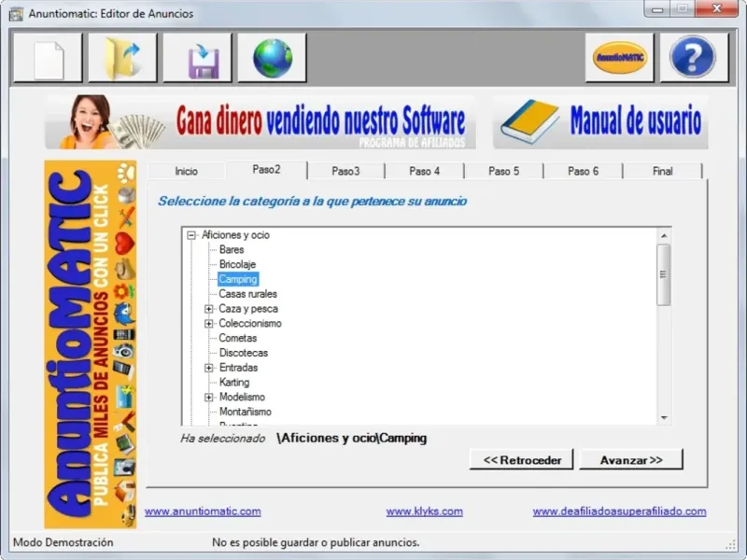Close the Anuntiomatic editor window
Screen dimensions: 747x560
716,9
